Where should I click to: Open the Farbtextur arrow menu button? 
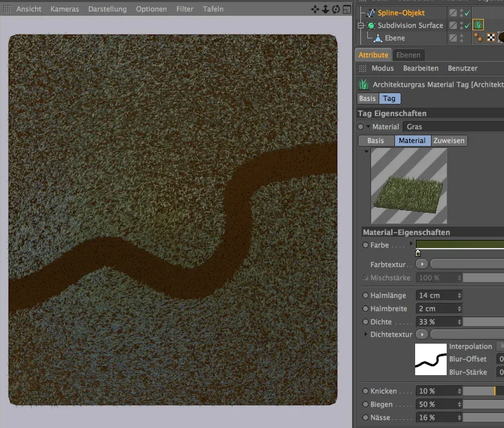coord(421,264)
